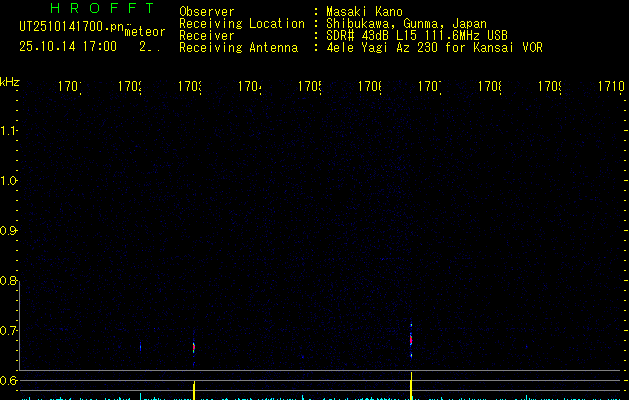Click the 1.0 kHz frequency axis label
The image size is (629, 400).
10,181
